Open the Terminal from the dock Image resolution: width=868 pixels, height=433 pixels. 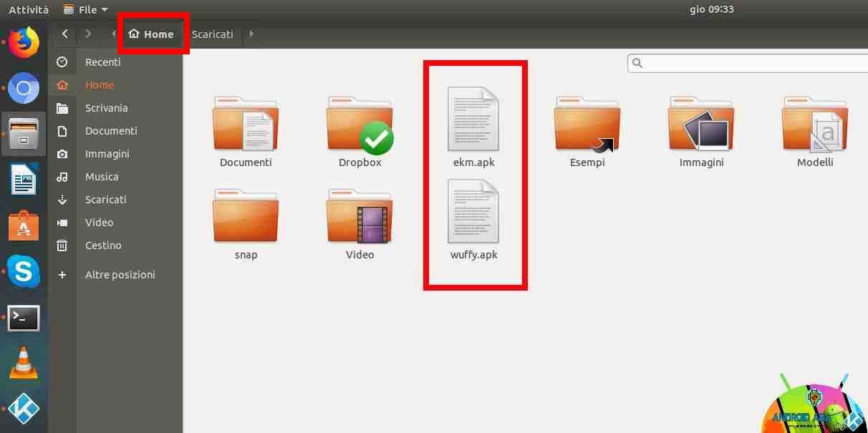coord(24,318)
